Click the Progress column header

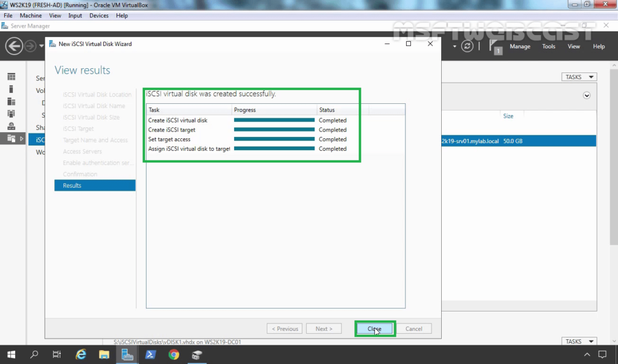275,110
